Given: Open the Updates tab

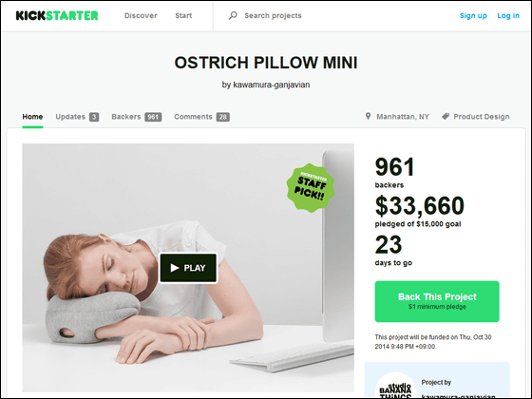Looking at the screenshot, I should [77, 117].
